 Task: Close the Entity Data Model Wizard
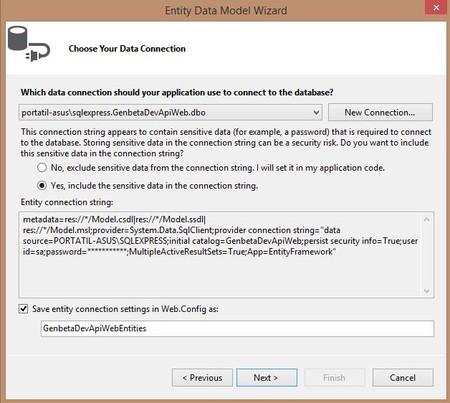(x=436, y=7)
